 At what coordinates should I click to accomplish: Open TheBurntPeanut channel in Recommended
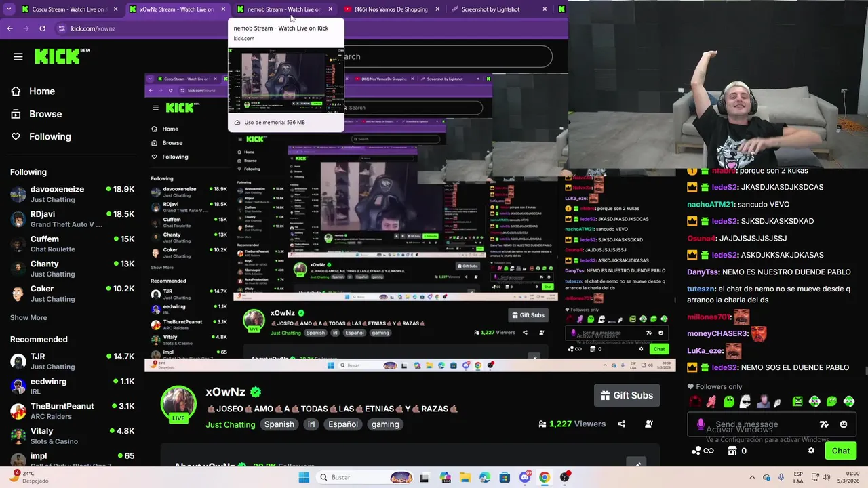72,411
